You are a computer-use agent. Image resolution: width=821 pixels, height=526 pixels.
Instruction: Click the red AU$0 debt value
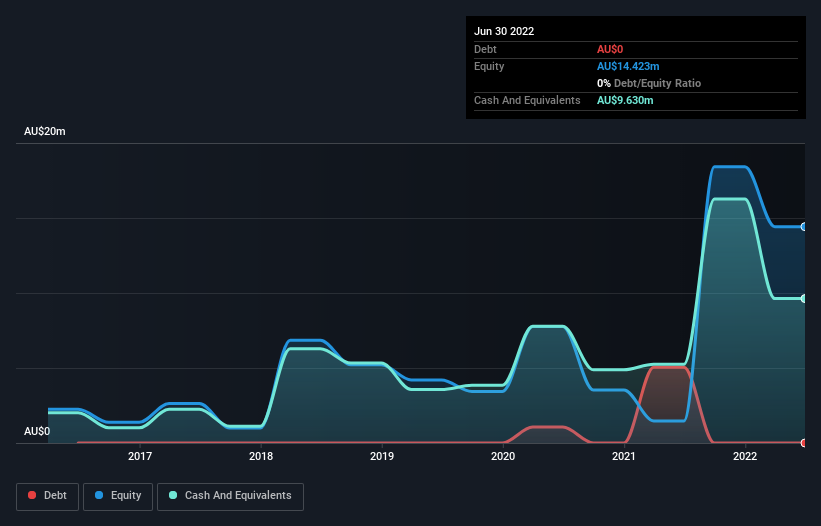[610, 49]
